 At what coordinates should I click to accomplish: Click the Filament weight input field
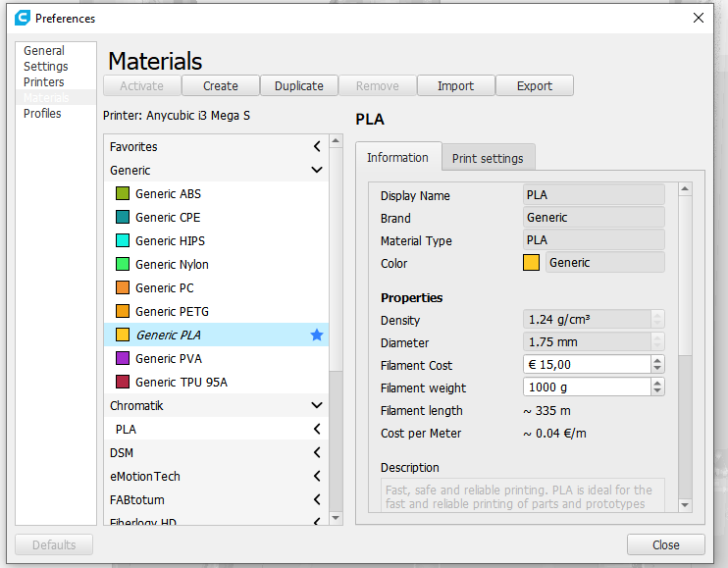[587, 387]
